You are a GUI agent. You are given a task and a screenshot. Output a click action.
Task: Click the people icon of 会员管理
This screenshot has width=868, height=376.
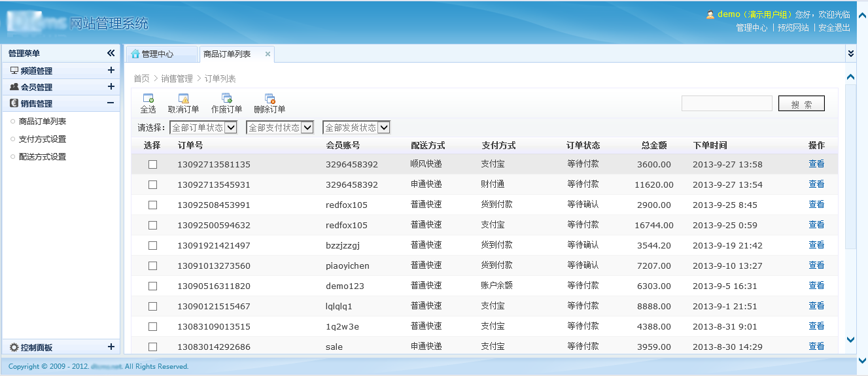coord(14,87)
